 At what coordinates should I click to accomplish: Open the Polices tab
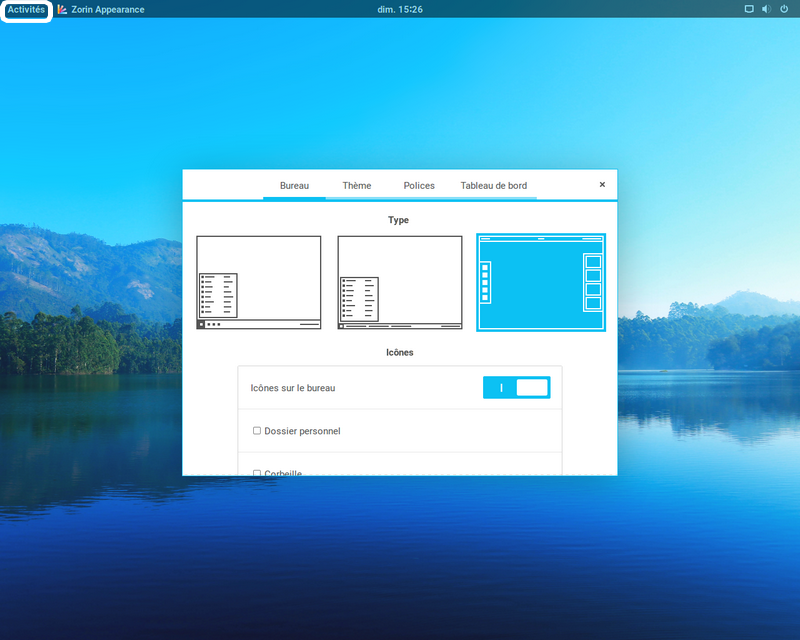419,186
